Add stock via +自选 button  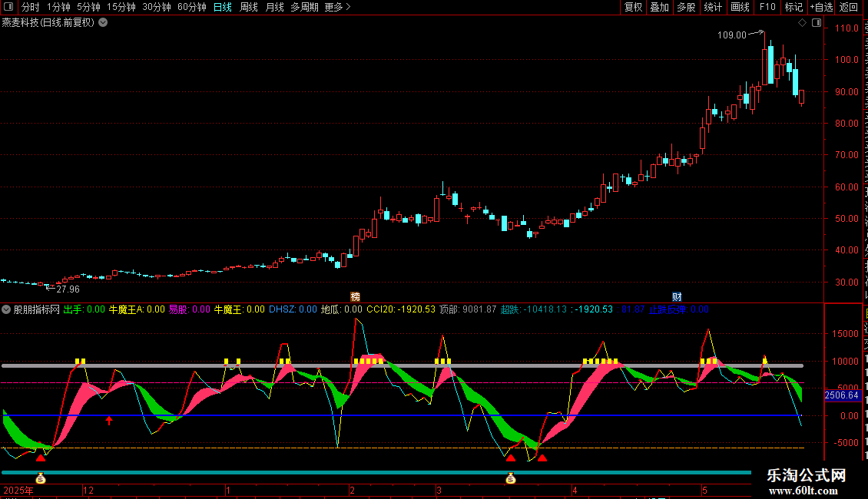[821, 7]
